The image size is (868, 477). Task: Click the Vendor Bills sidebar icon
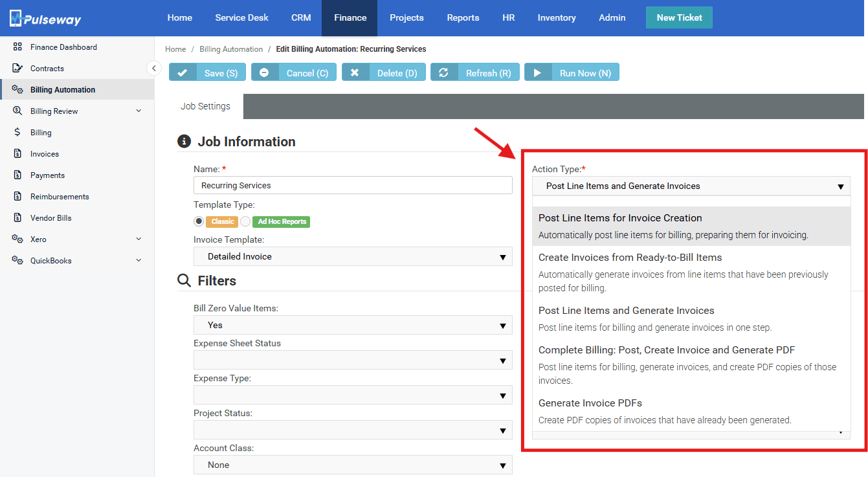click(17, 218)
